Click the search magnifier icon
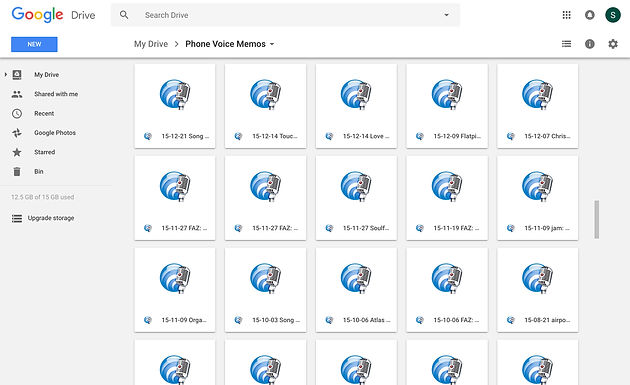Viewport: 630px width, 385px height. 124,15
